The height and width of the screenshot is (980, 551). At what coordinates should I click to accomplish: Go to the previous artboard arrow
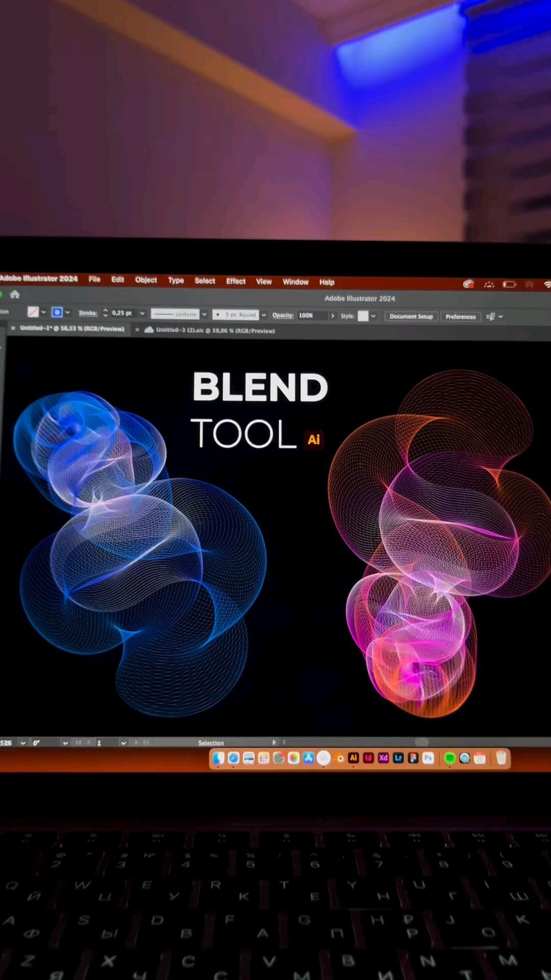click(88, 743)
